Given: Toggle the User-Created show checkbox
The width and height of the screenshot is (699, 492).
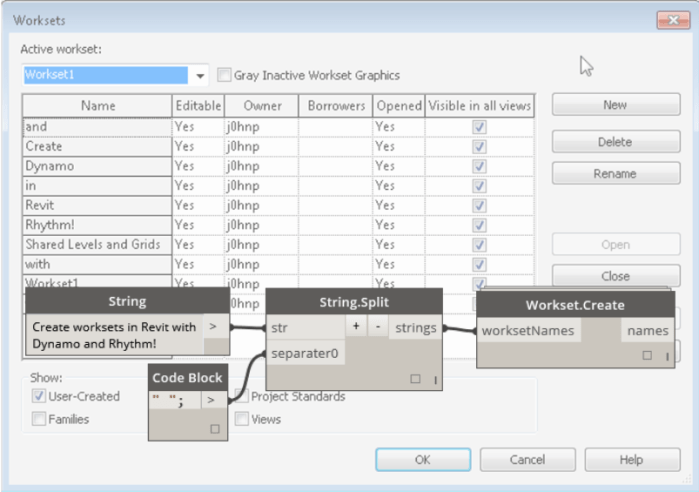Looking at the screenshot, I should coord(38,397).
